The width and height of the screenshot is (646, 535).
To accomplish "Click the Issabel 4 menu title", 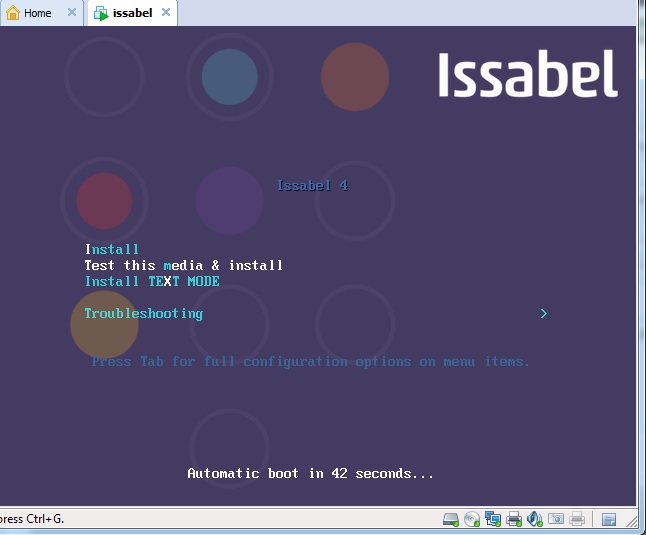I will pyautogui.click(x=312, y=185).
